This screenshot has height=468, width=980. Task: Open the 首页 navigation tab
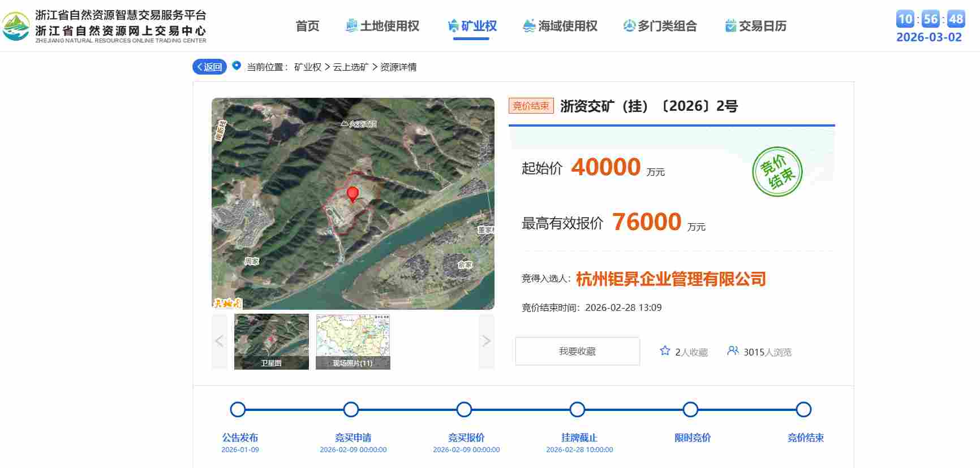(308, 26)
